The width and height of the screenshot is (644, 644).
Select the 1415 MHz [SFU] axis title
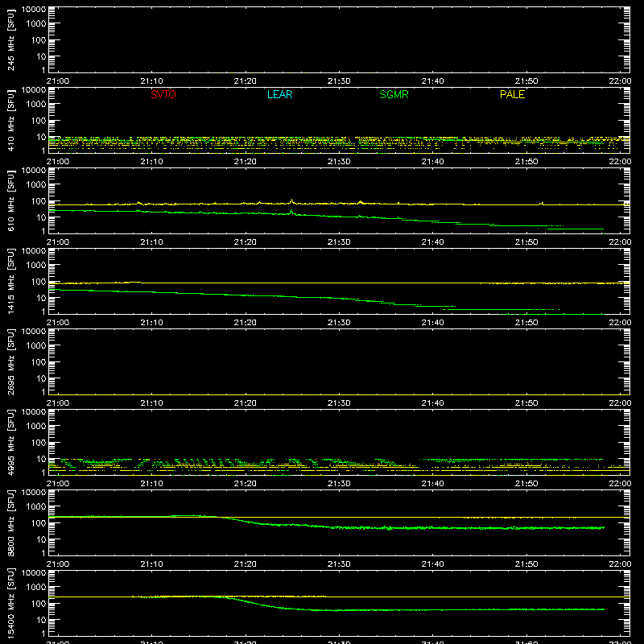click(11, 282)
